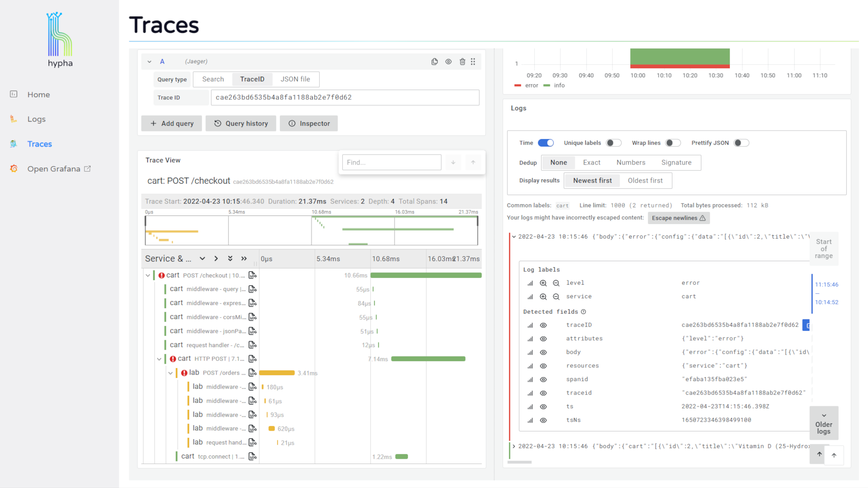This screenshot has width=868, height=488.
Task: Collapse the cart POST /checkout span
Action: (148, 275)
